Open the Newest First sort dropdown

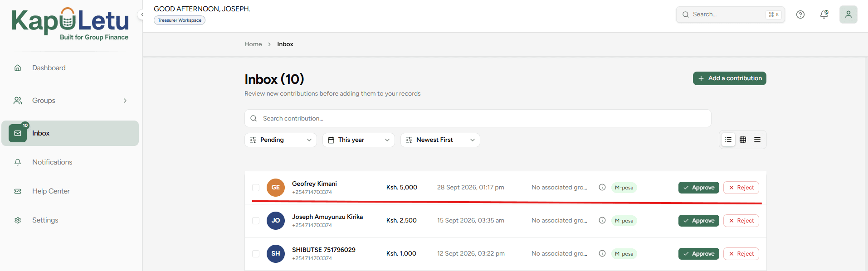coord(440,140)
